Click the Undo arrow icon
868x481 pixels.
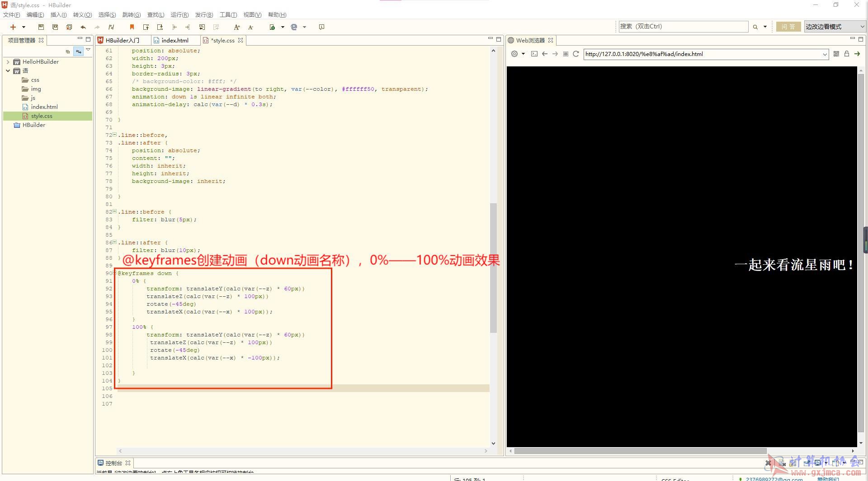[83, 27]
